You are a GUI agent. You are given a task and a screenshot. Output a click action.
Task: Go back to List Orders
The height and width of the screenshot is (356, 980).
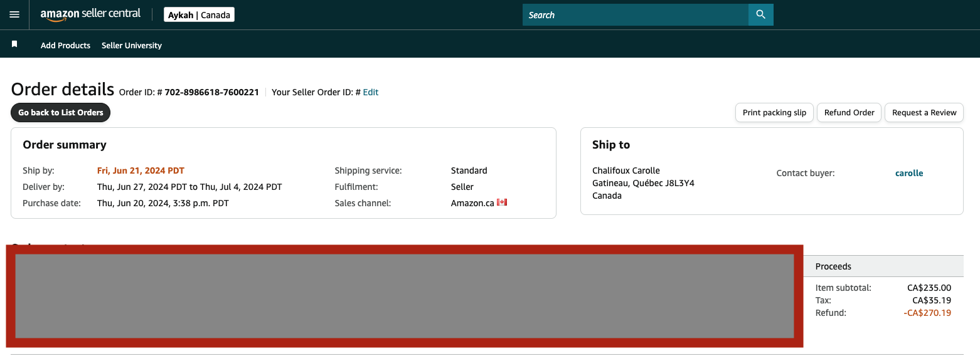(x=61, y=112)
